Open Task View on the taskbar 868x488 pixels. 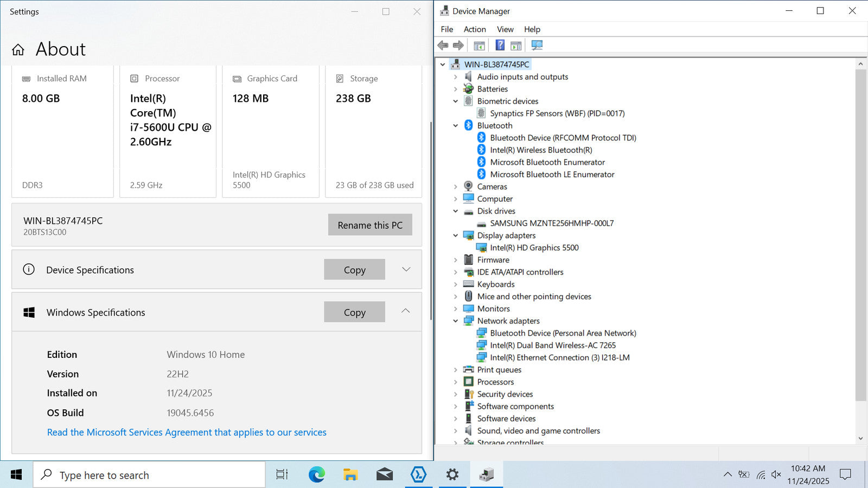coord(282,475)
